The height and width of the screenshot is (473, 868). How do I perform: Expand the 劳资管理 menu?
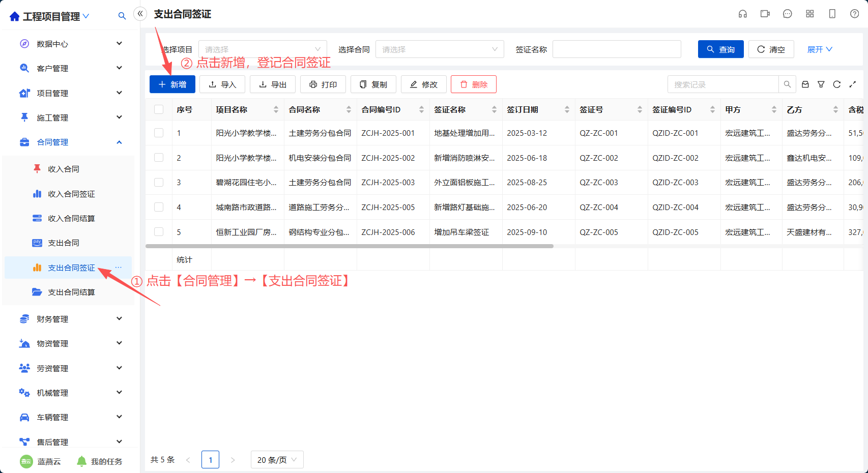coord(71,368)
